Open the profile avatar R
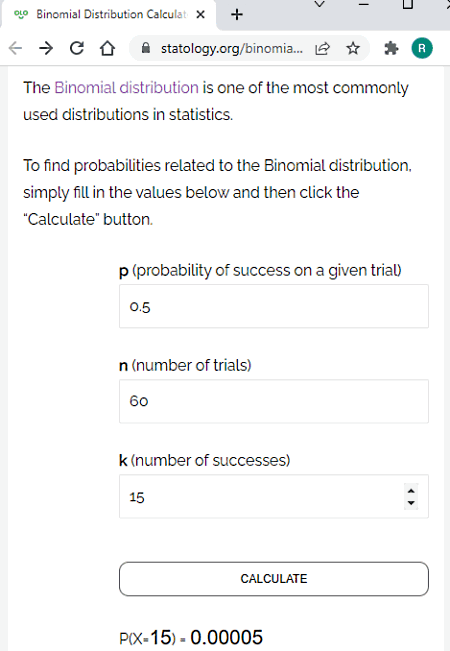The image size is (450, 651). point(422,49)
